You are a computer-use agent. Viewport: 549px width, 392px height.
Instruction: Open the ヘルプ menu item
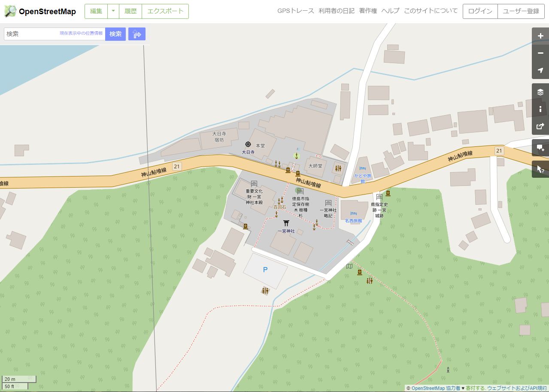(x=390, y=11)
